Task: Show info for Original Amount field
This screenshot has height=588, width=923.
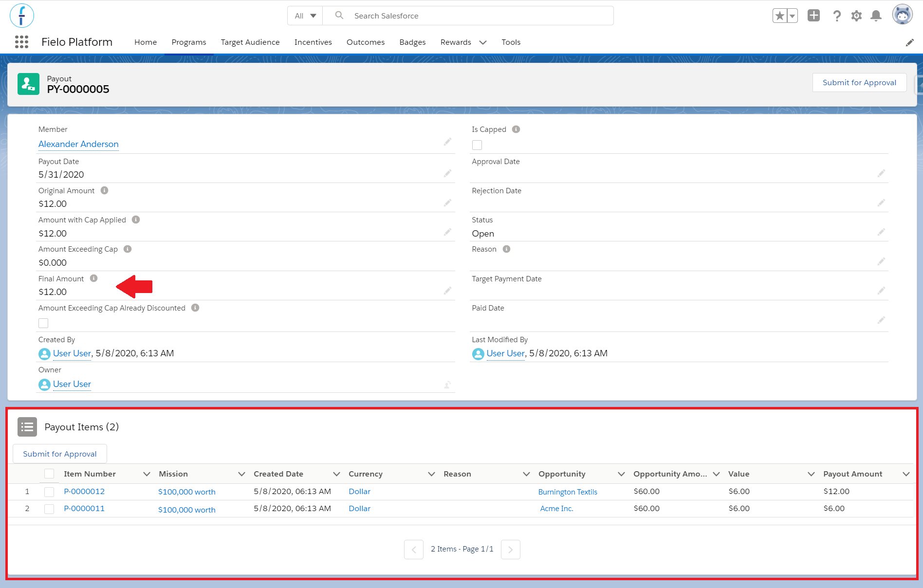Action: click(104, 190)
